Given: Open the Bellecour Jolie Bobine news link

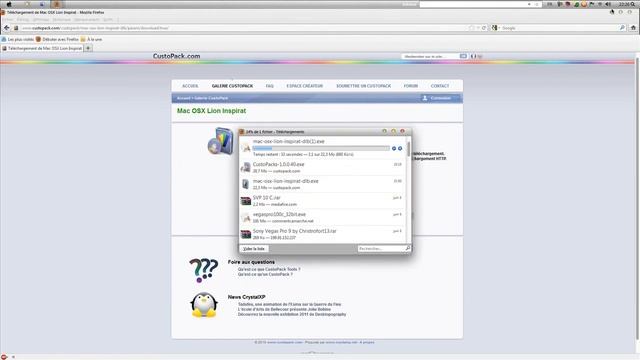Looking at the screenshot, I should (284, 309).
